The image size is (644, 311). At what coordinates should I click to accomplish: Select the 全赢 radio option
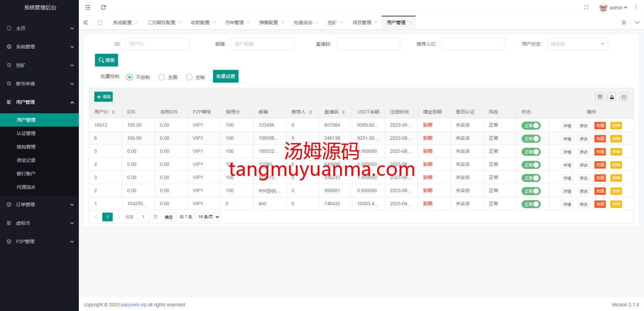click(x=162, y=77)
